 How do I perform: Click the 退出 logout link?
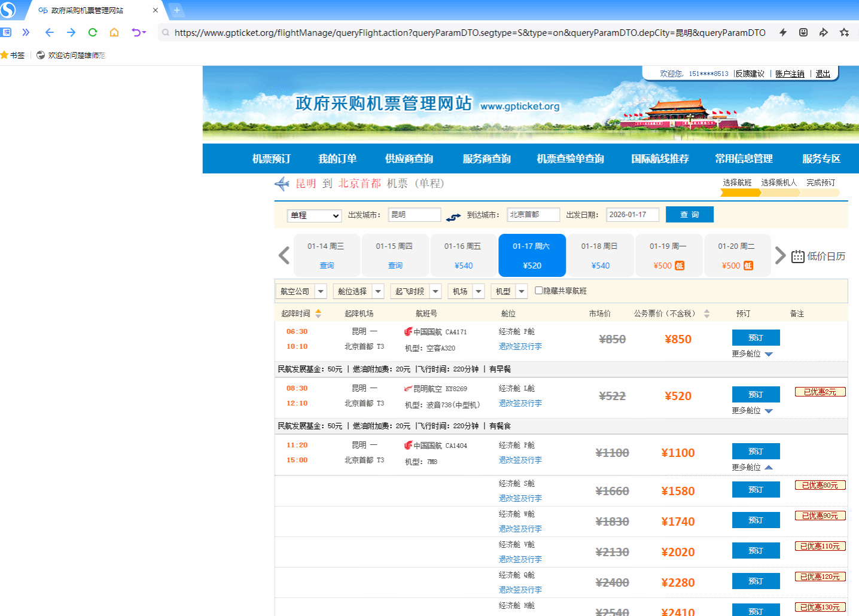pos(823,74)
